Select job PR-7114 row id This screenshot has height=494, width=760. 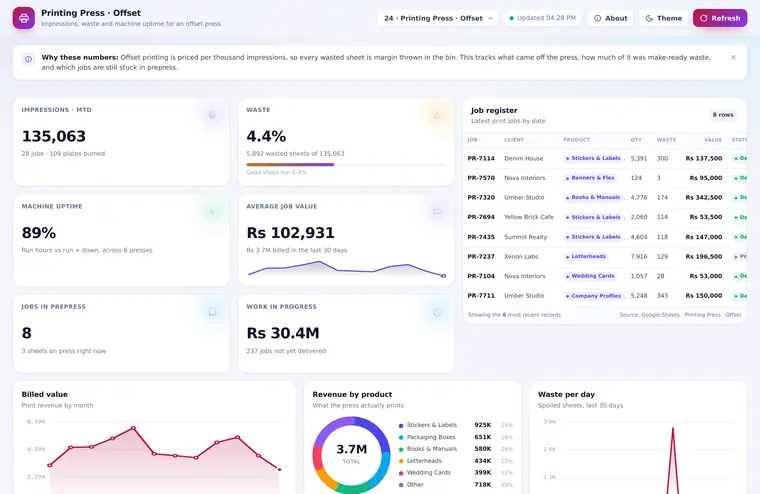click(x=481, y=158)
